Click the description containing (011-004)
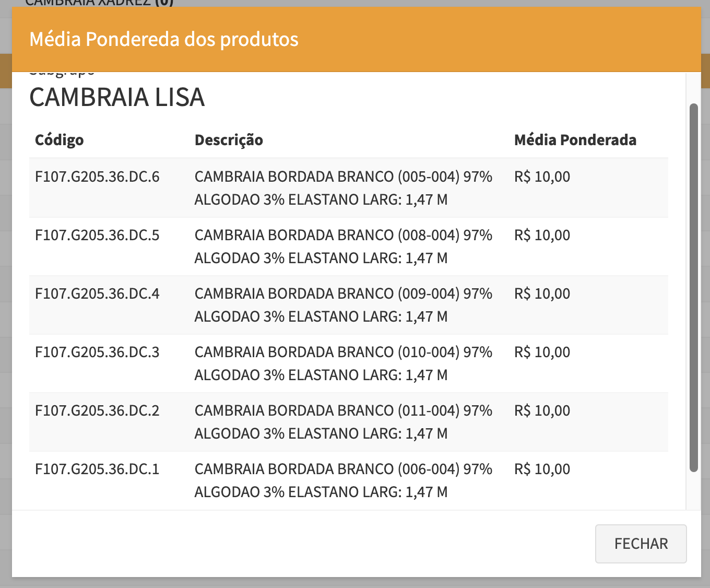 [x=343, y=422]
